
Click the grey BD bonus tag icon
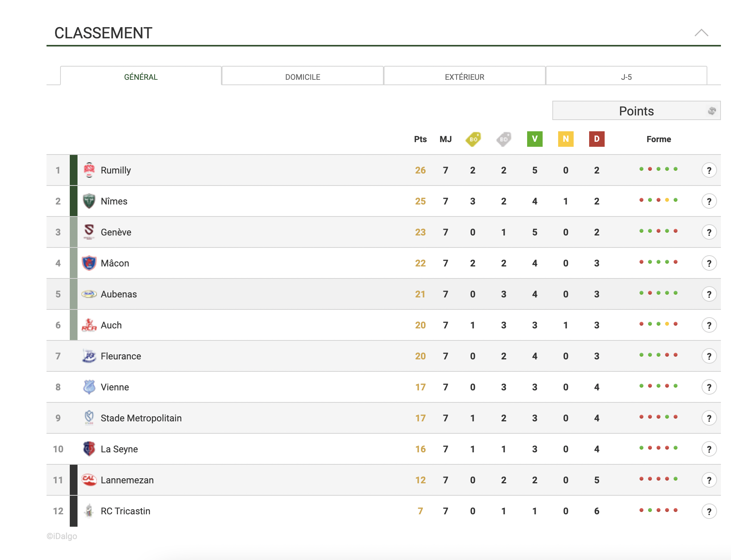click(503, 139)
